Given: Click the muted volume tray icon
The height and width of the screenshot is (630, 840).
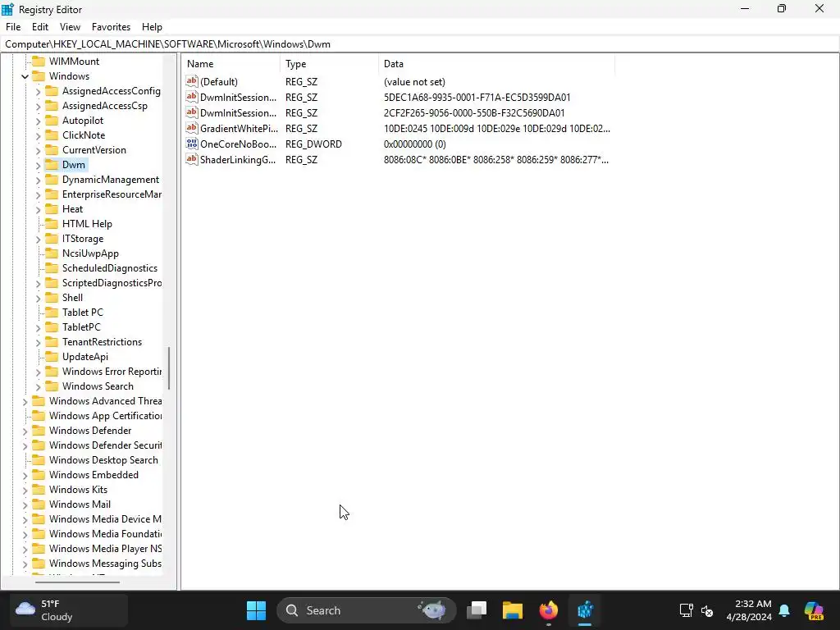Looking at the screenshot, I should [707, 610].
